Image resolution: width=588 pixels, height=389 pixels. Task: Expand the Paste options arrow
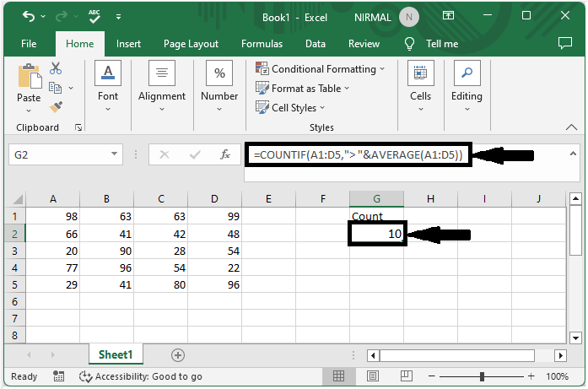[x=29, y=111]
